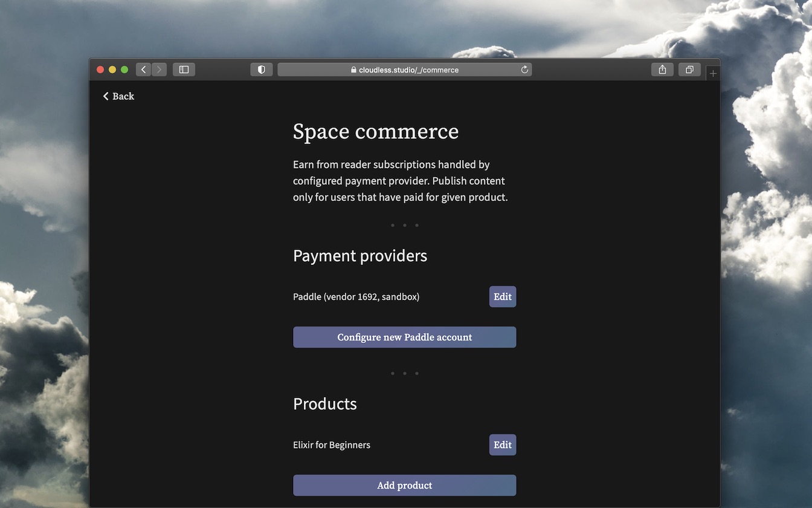This screenshot has width=812, height=508.
Task: Edit the Paddle vendor 1692 provider
Action: (x=503, y=296)
